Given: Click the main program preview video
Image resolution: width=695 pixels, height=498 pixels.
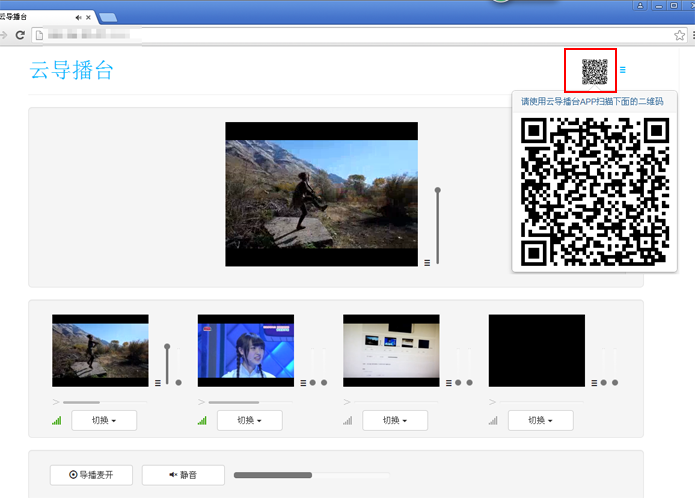Looking at the screenshot, I should [x=321, y=194].
